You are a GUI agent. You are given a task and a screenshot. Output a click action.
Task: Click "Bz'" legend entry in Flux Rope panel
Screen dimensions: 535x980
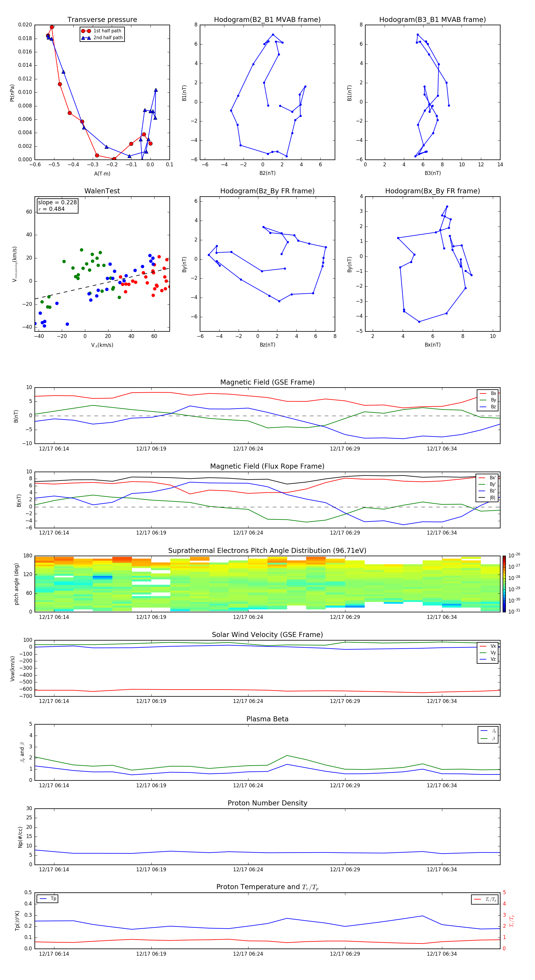487,491
